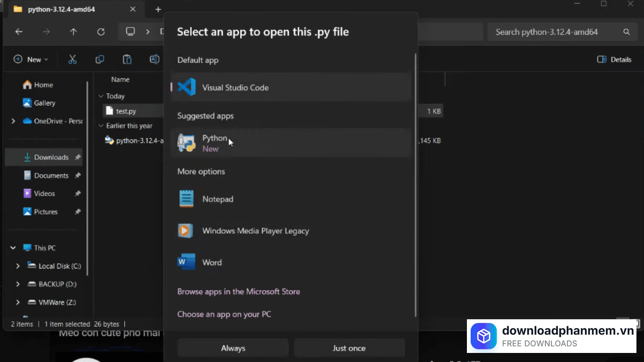644x362 pixels.
Task: Open Documents in the sidebar
Action: point(46,175)
